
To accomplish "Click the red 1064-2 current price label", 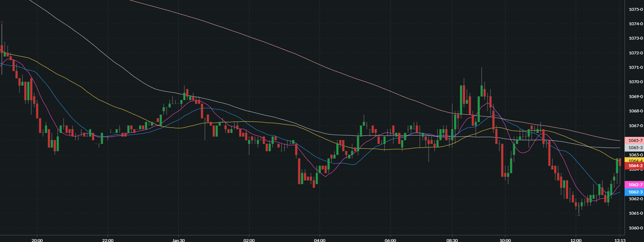I will click(635, 166).
